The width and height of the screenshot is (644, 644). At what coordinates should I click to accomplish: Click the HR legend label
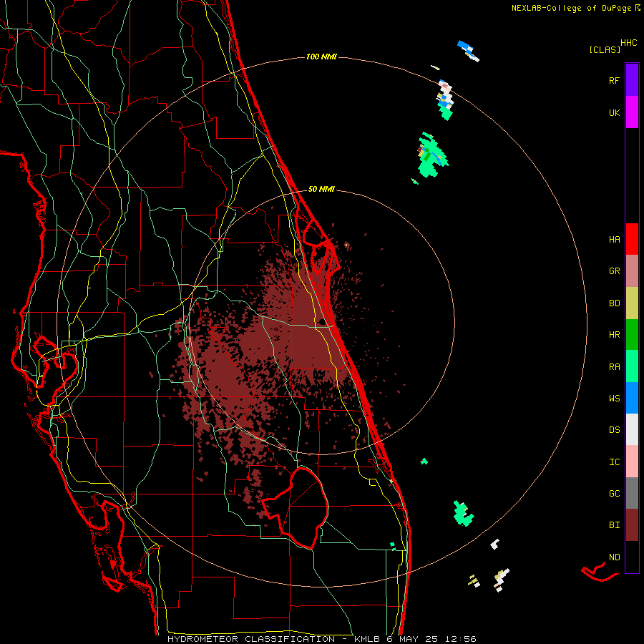click(x=614, y=335)
